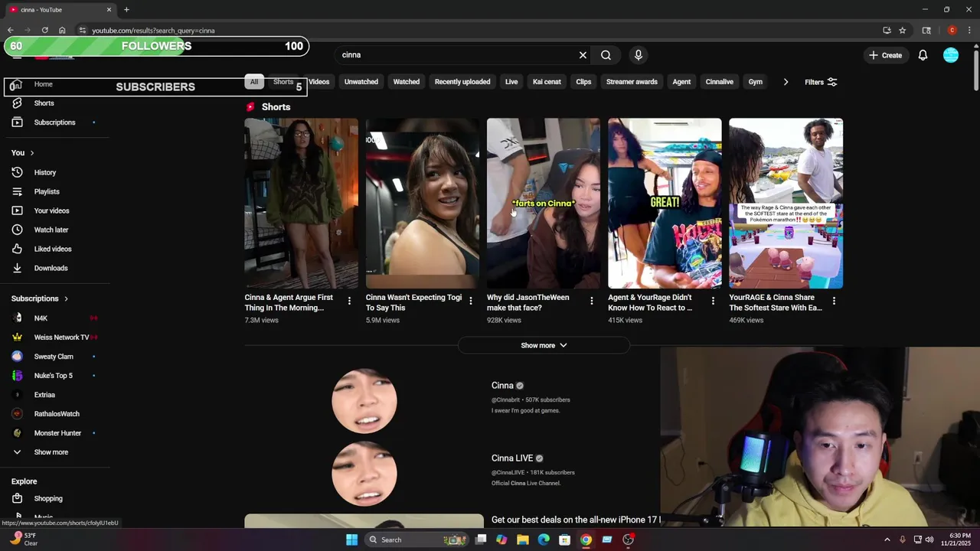
Task: Click the Create button
Action: [885, 55]
